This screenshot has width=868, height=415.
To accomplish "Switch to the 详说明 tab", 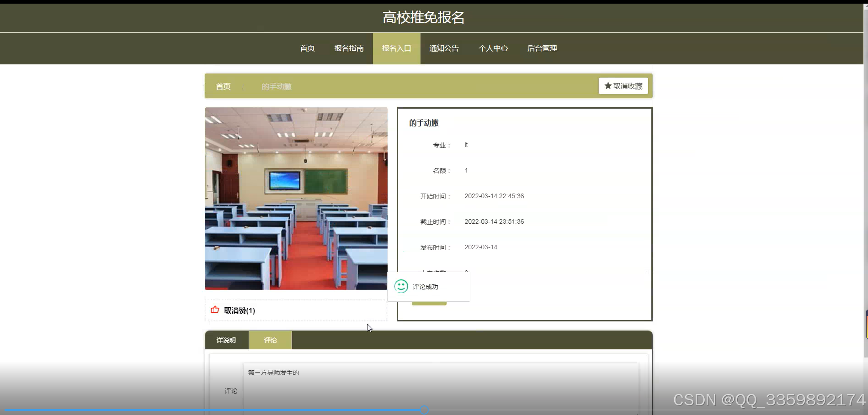I will 226,340.
